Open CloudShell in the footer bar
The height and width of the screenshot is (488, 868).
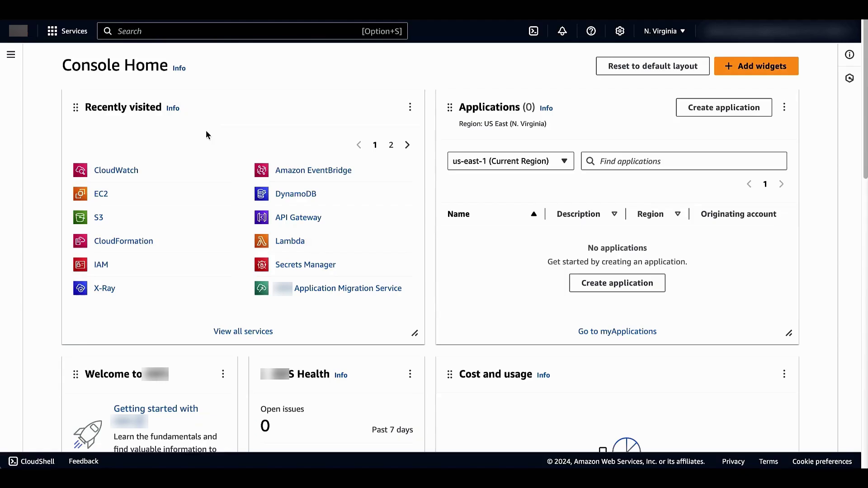[x=32, y=461]
